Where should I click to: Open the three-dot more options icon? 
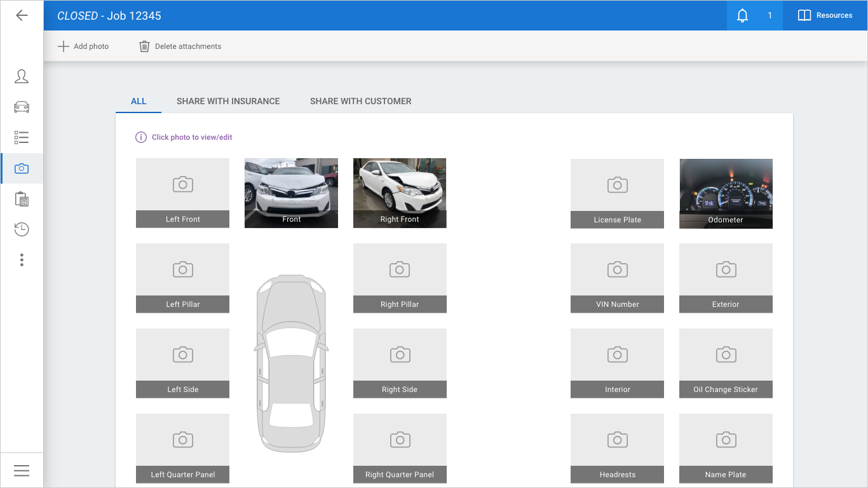pyautogui.click(x=22, y=260)
